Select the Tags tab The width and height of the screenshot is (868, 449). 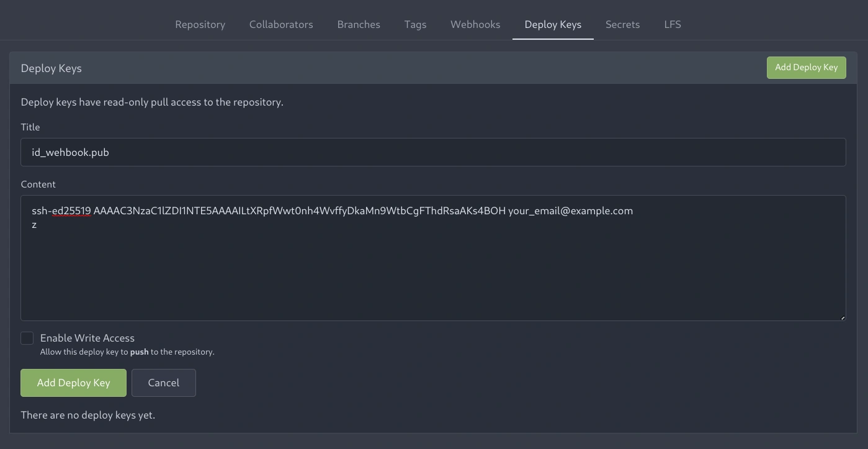pos(415,24)
